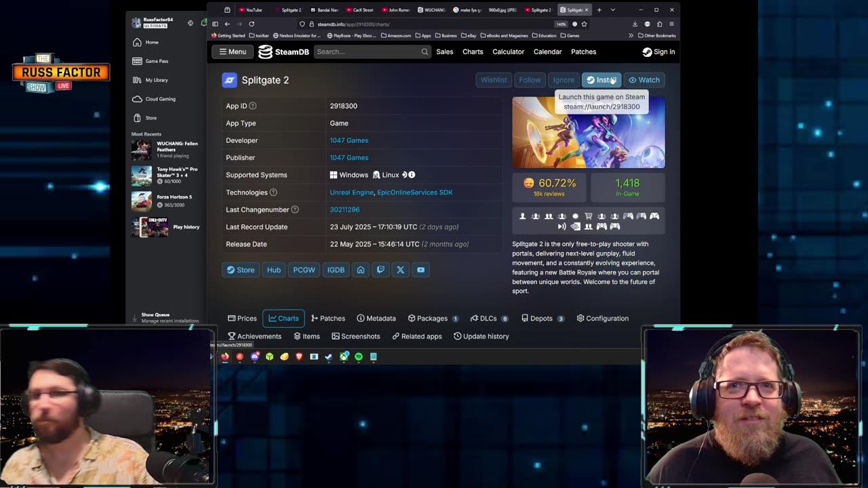
Task: Click Sign in with Steam
Action: 658,52
